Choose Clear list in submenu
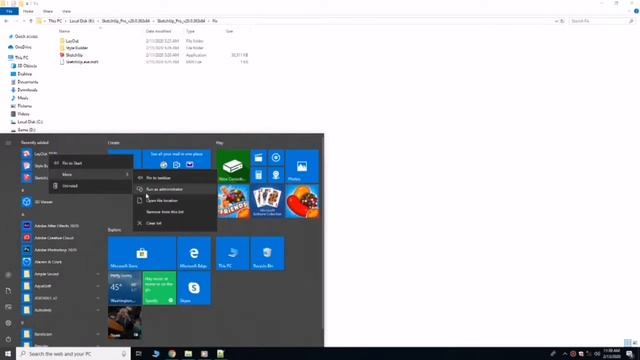This screenshot has width=640, height=360. pyautogui.click(x=175, y=223)
